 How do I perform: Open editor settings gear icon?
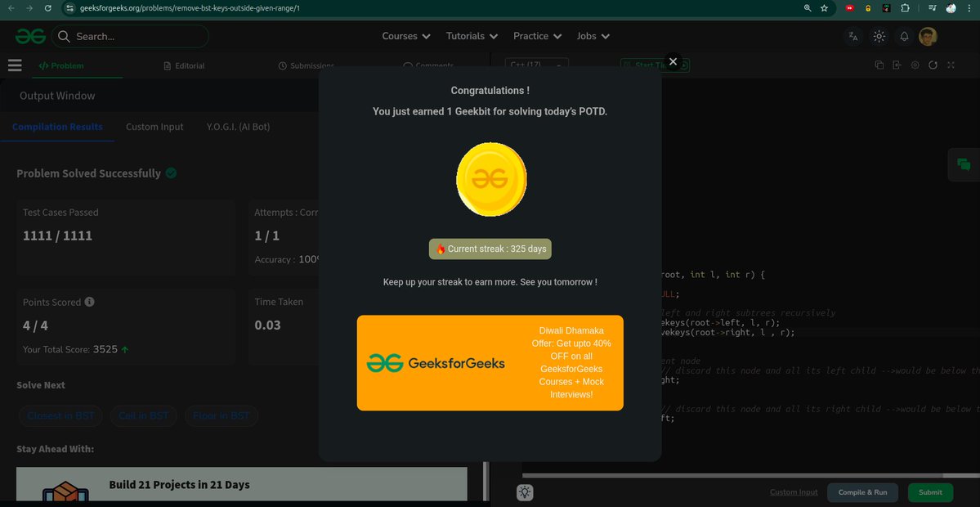[x=915, y=65]
